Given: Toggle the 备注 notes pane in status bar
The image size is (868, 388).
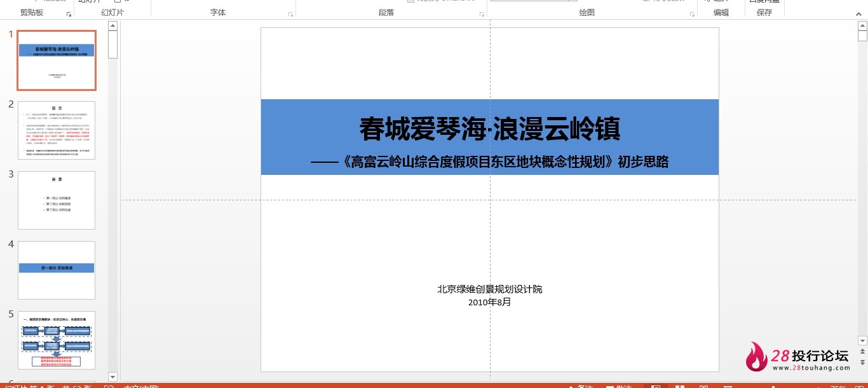Looking at the screenshot, I should (x=580, y=385).
